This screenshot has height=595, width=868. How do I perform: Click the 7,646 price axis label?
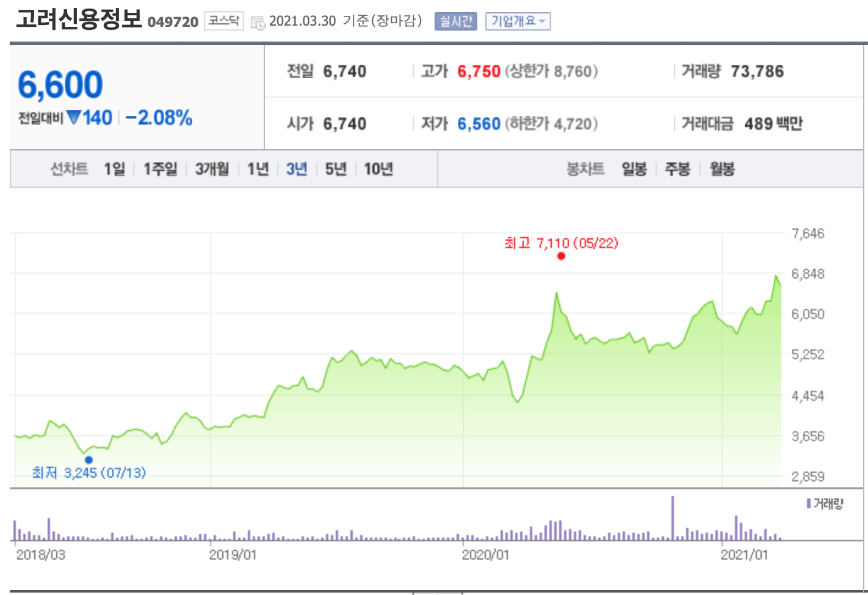(808, 233)
